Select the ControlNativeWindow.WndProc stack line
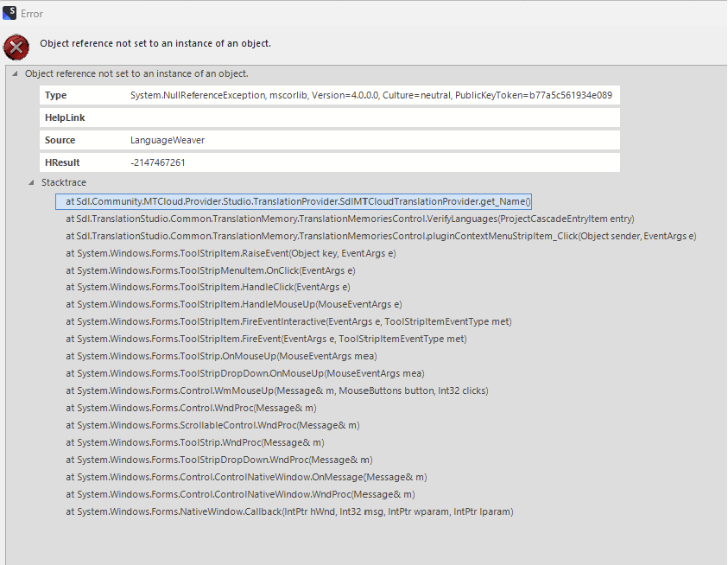Viewport: 728px width, 565px height. pyautogui.click(x=240, y=494)
